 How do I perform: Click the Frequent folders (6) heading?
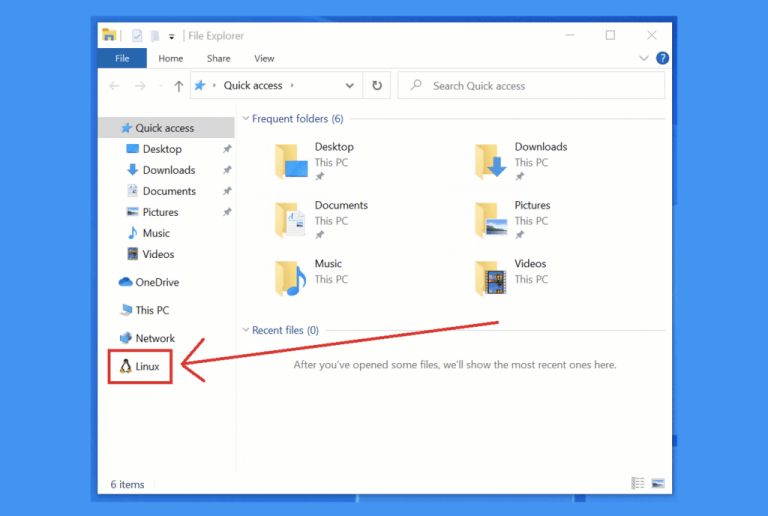[x=298, y=118]
